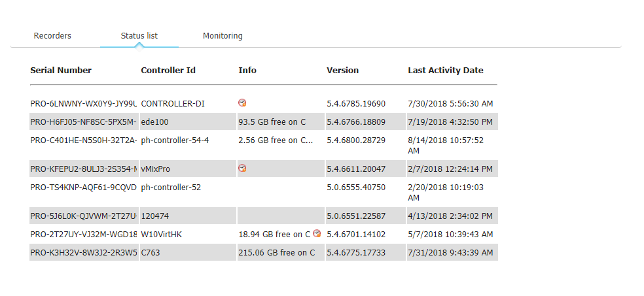Sort by Serial Number column header

[61, 70]
